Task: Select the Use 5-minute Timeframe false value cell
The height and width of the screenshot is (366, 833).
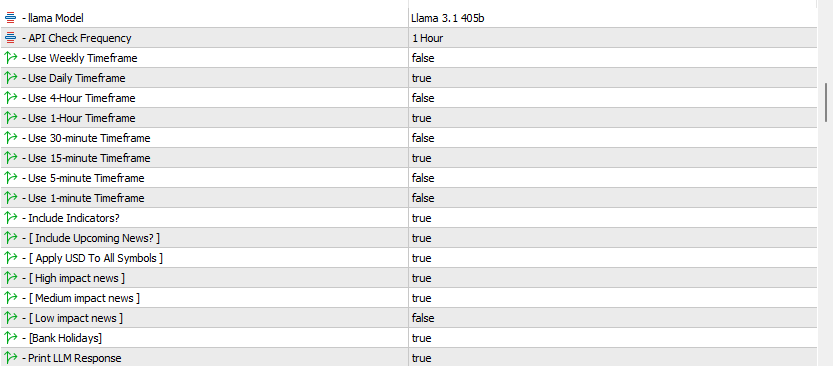Action: [613, 178]
